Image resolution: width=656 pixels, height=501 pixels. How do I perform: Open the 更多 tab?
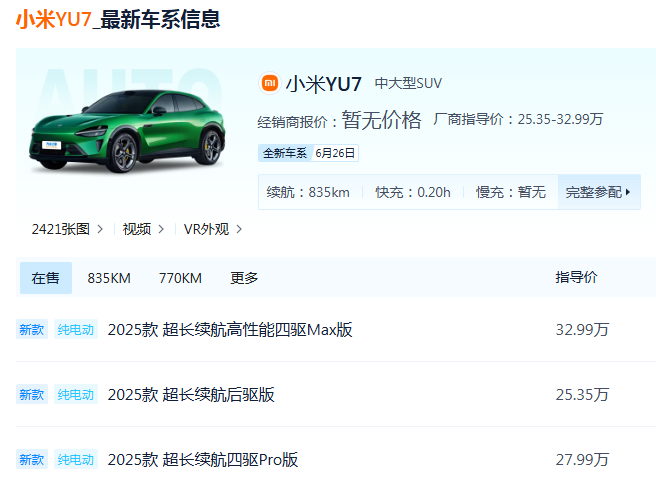[x=244, y=278]
